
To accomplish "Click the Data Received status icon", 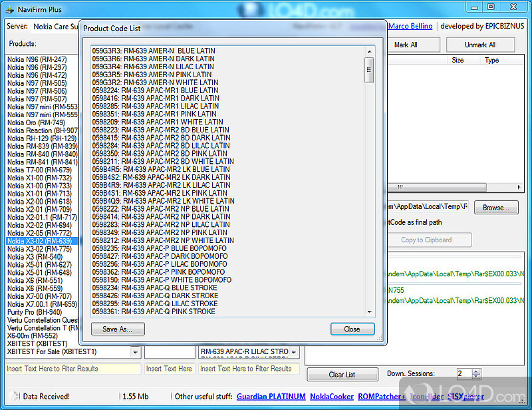I will coord(14,396).
